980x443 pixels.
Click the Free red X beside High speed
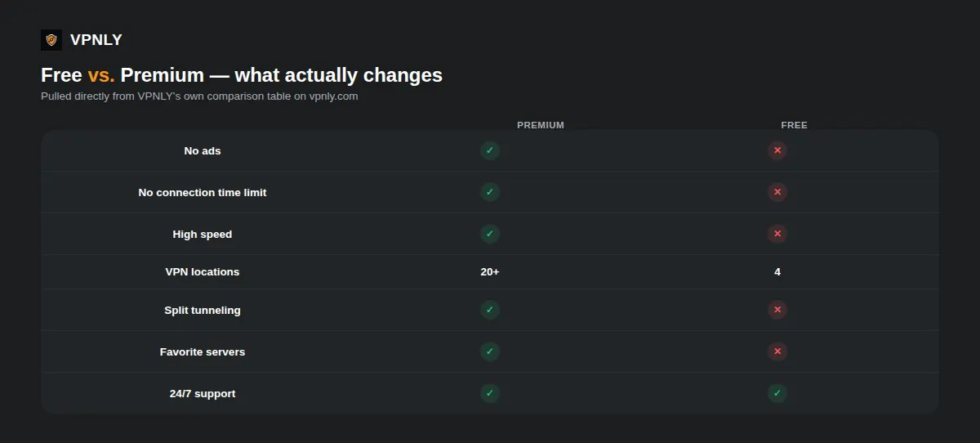[x=777, y=234]
